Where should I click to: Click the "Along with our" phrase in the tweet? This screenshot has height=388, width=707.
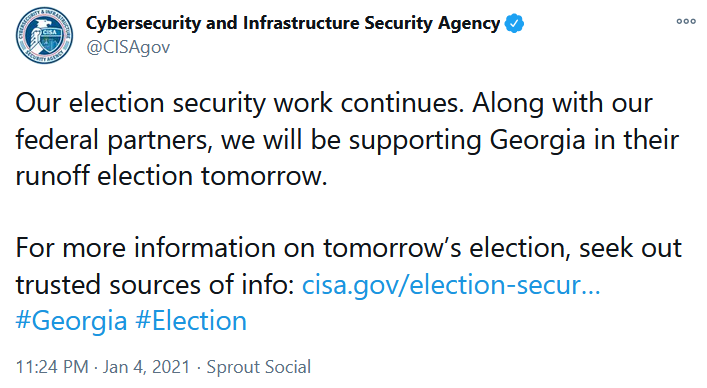[562, 104]
